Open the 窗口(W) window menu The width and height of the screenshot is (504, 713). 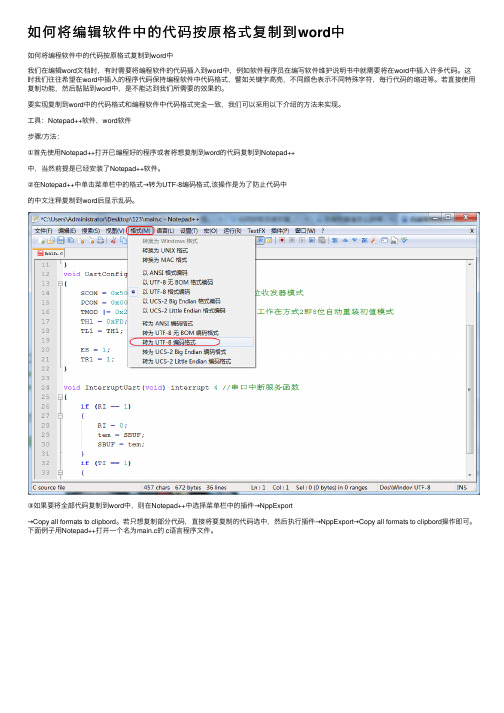(305, 231)
